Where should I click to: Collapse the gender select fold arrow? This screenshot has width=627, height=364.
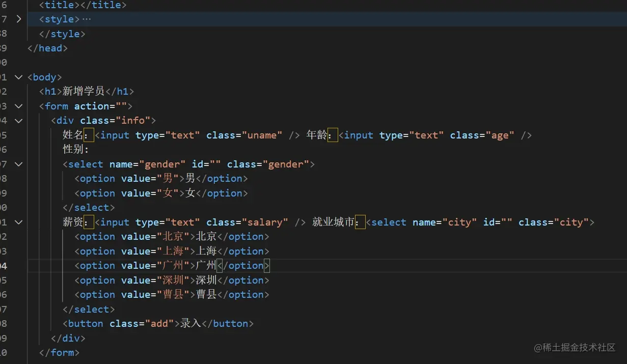pyautogui.click(x=19, y=164)
